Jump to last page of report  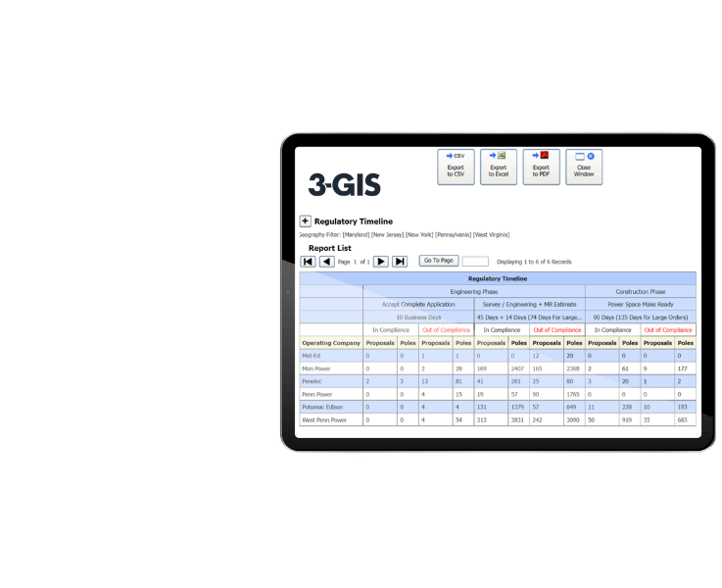click(x=400, y=262)
